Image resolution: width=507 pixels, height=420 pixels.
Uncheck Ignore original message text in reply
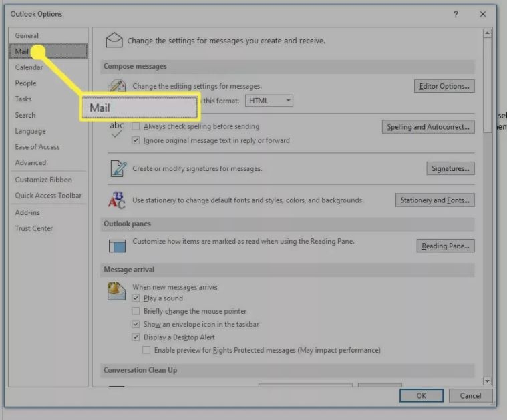[x=136, y=140]
